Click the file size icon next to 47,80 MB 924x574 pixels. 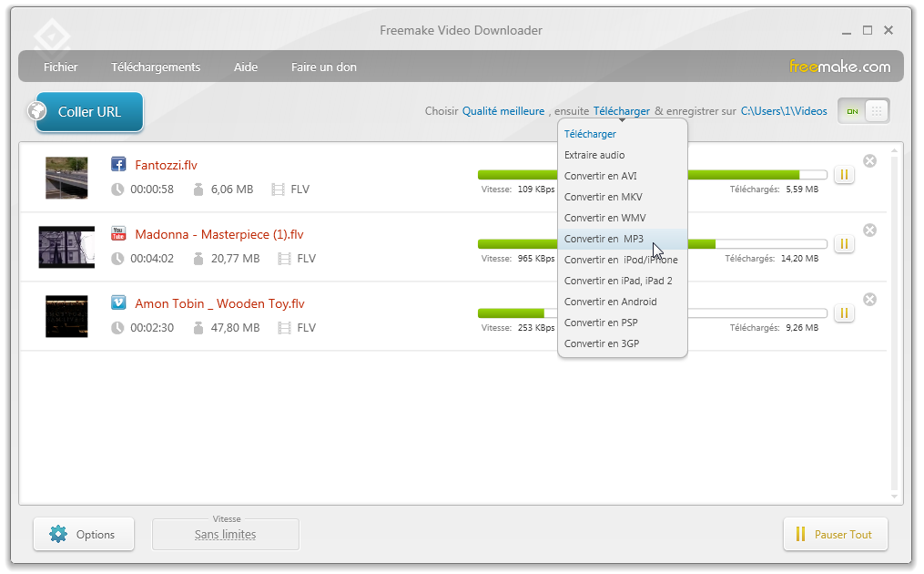(x=198, y=328)
